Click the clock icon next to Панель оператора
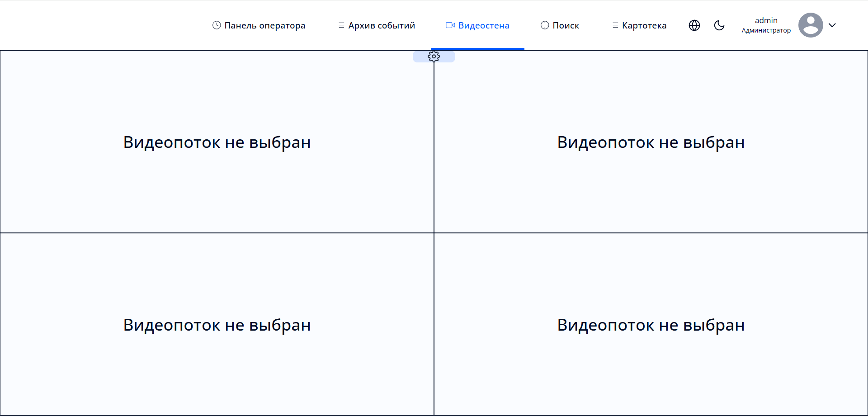This screenshot has width=868, height=417. (x=216, y=25)
